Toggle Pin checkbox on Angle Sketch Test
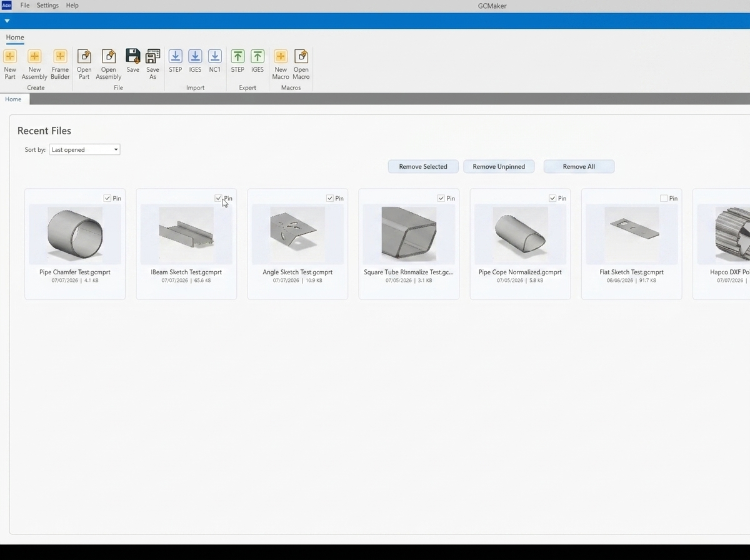The height and width of the screenshot is (560, 750). click(x=330, y=198)
